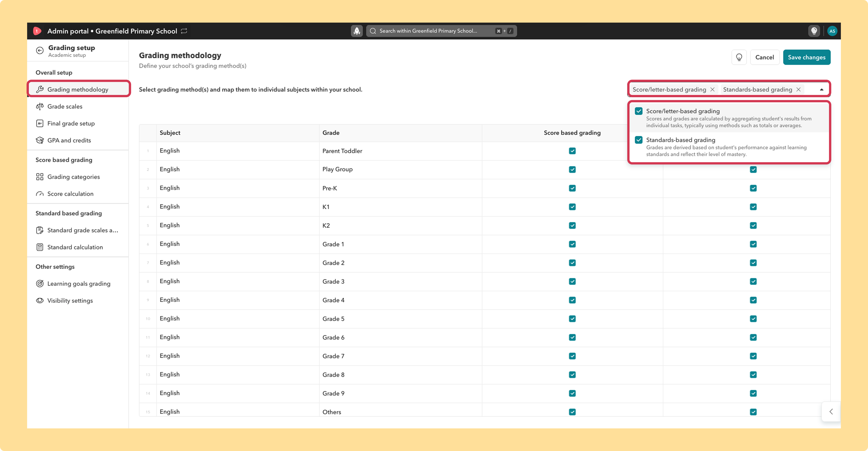Click the English subject cell in row 1

[237, 151]
